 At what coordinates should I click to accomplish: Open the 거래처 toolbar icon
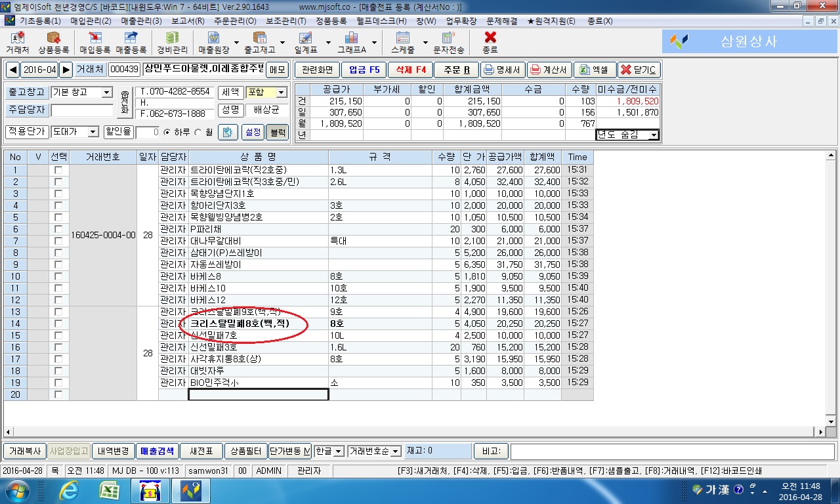click(x=18, y=42)
